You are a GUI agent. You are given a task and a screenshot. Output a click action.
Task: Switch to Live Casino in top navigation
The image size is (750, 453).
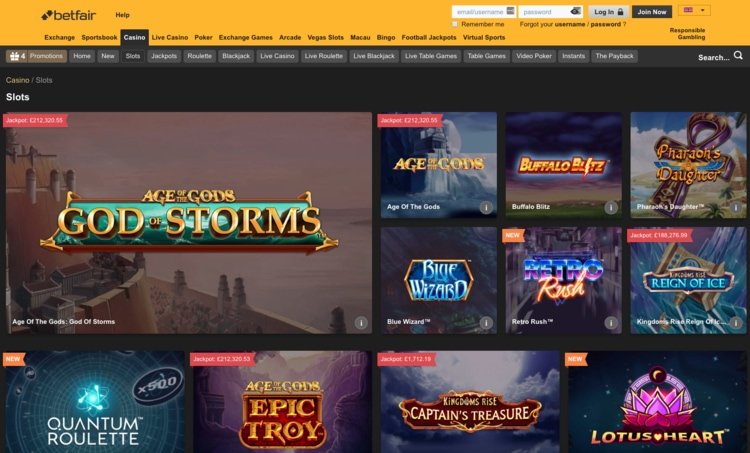[x=170, y=37]
